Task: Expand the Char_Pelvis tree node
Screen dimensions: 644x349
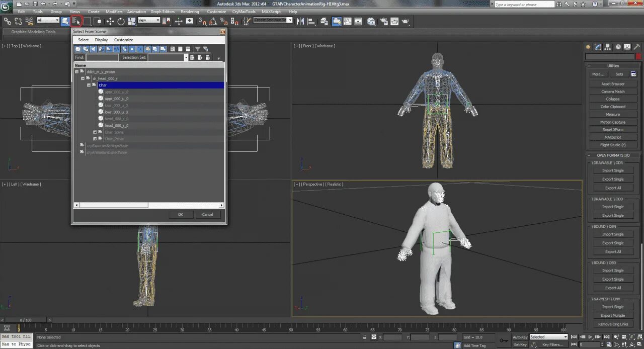Action: pyautogui.click(x=95, y=139)
